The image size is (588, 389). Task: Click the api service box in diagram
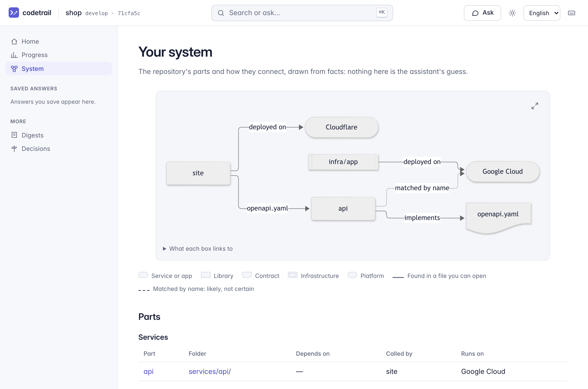[343, 208]
